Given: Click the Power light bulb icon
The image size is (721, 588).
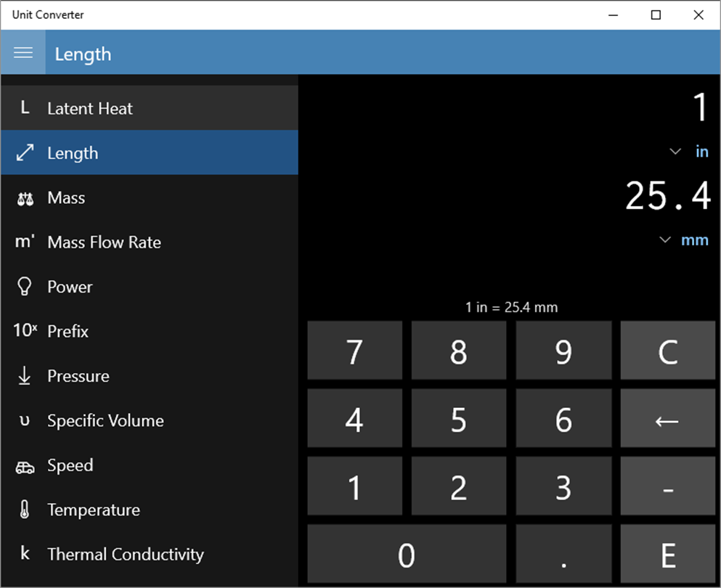Looking at the screenshot, I should [x=25, y=287].
